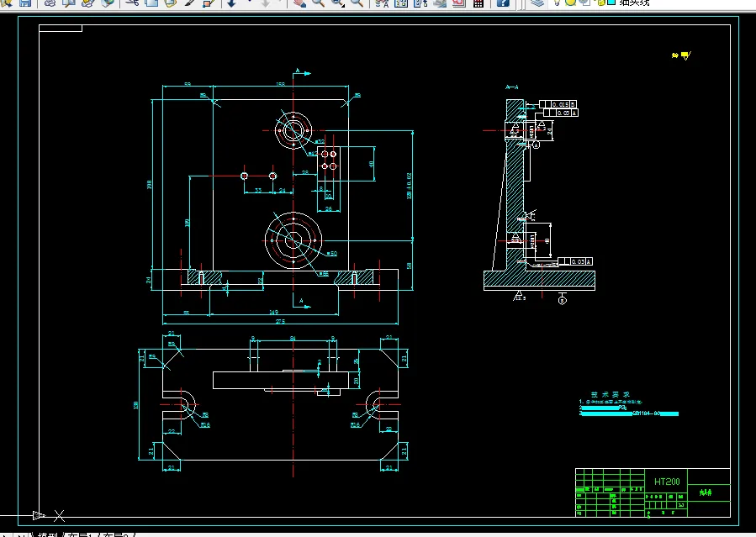Open the QuickCalc calculator icon
This screenshot has width=756, height=537.
[478, 3]
